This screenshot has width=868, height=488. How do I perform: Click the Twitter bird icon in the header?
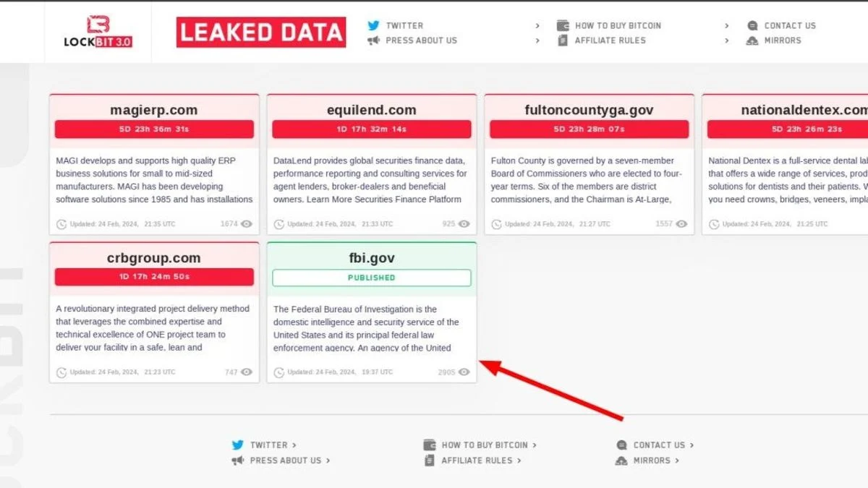coord(374,25)
